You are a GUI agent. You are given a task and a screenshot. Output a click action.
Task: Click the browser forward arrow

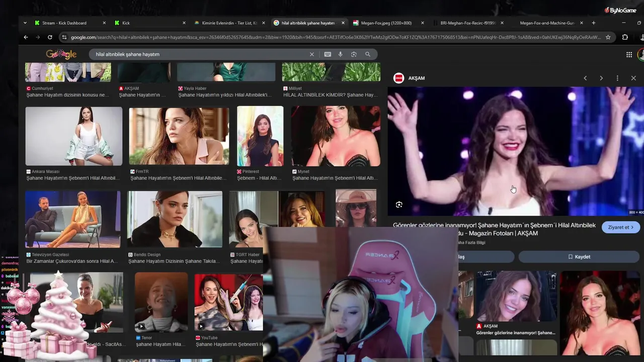[x=38, y=37]
